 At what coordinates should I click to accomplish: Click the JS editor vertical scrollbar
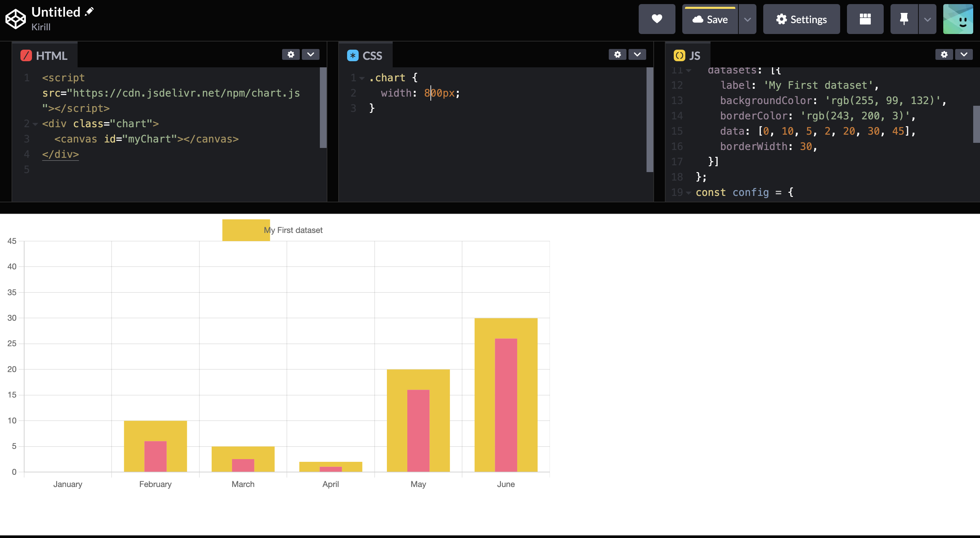pyautogui.click(x=977, y=124)
